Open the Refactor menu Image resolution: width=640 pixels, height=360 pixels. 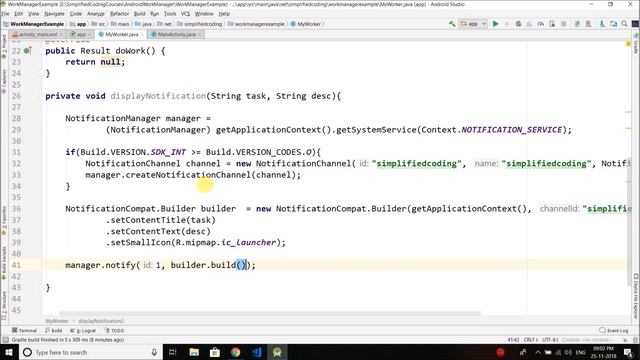pyautogui.click(x=119, y=14)
